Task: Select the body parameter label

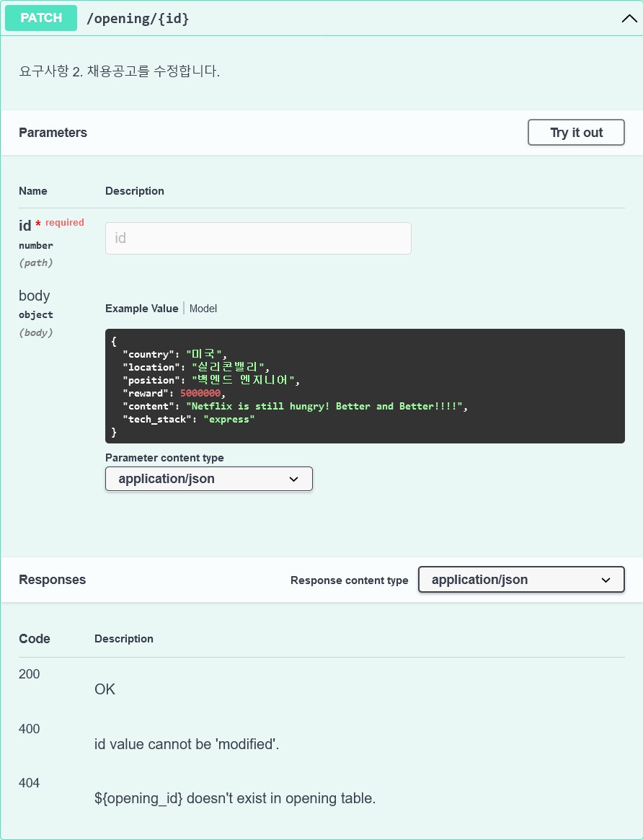Action: click(34, 296)
